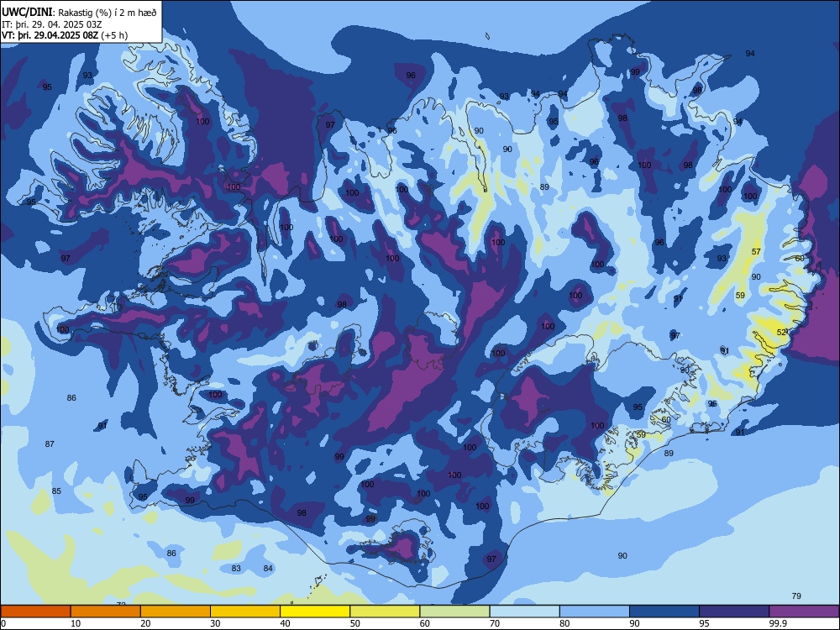This screenshot has width=840, height=630.
Task: Click the '99.9' label on the colour scale
Action: (778, 623)
